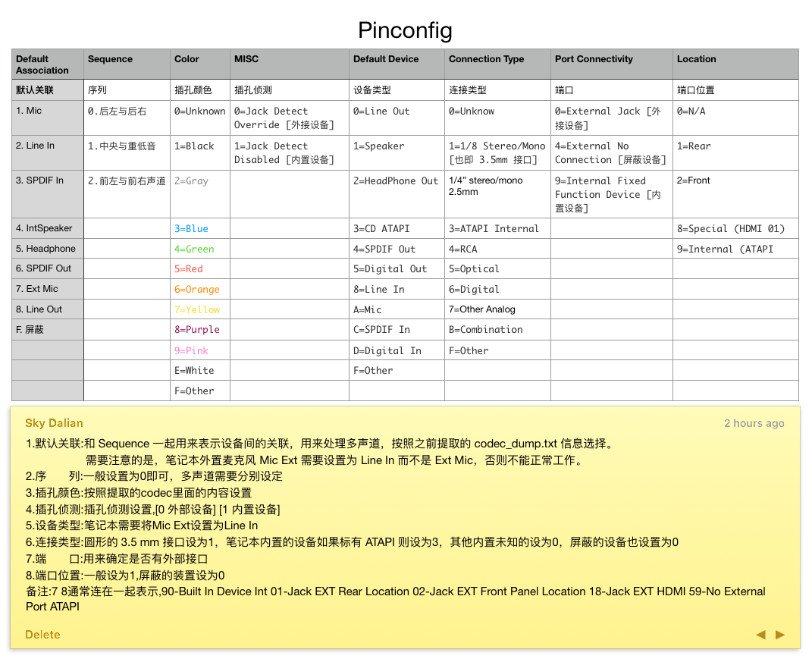Click the 'A=Mic' device cell

(397, 309)
